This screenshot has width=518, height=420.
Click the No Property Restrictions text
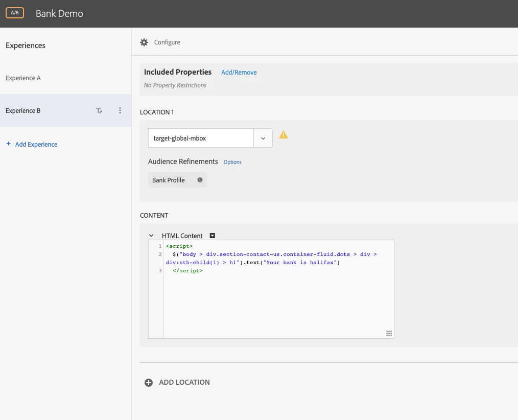tap(175, 85)
